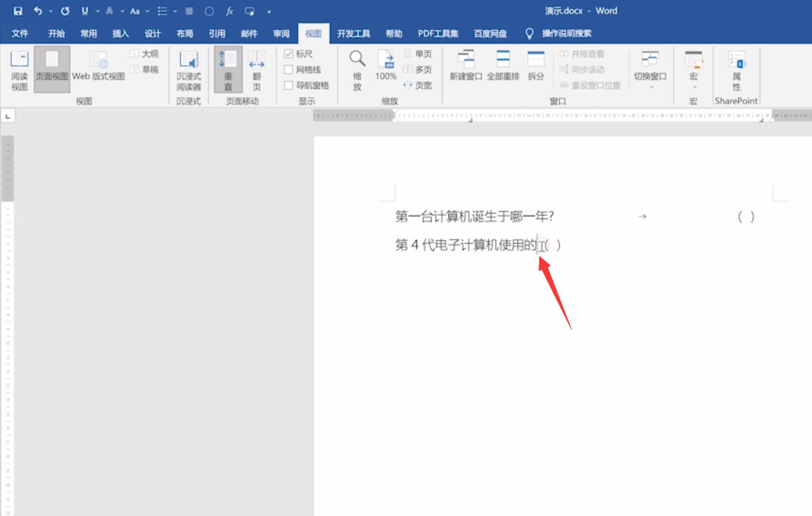Open the Help (帮助) tab
The height and width of the screenshot is (516, 812).
click(x=394, y=33)
